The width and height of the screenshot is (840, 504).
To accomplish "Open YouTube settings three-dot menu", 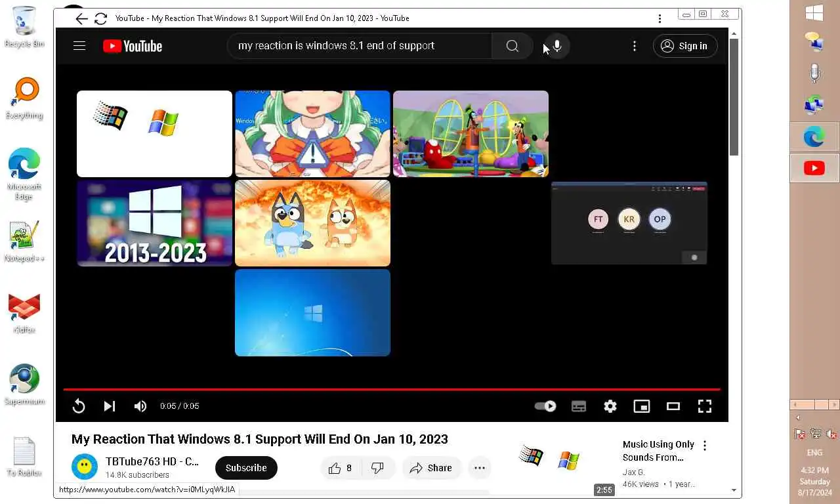I will click(x=635, y=46).
